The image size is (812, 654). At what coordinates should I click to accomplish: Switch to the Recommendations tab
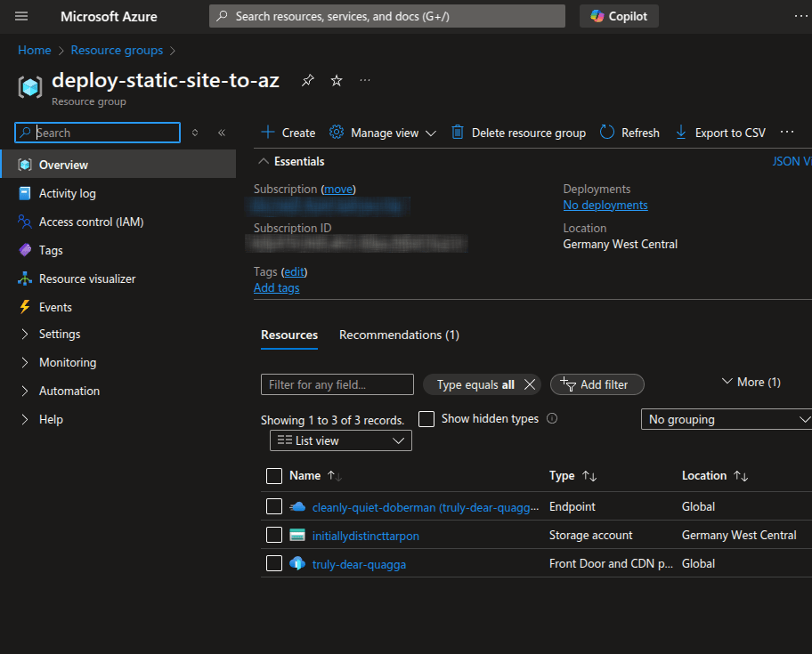399,335
